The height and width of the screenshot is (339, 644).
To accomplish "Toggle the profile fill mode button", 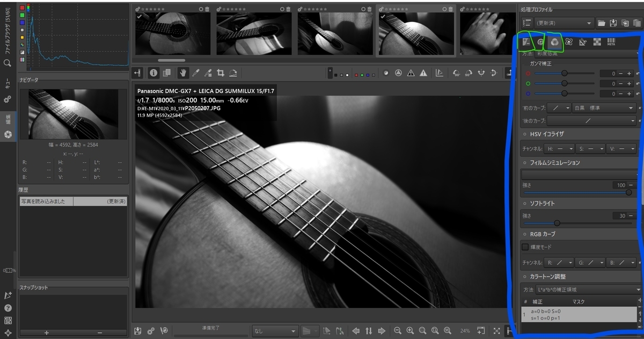I will 527,23.
